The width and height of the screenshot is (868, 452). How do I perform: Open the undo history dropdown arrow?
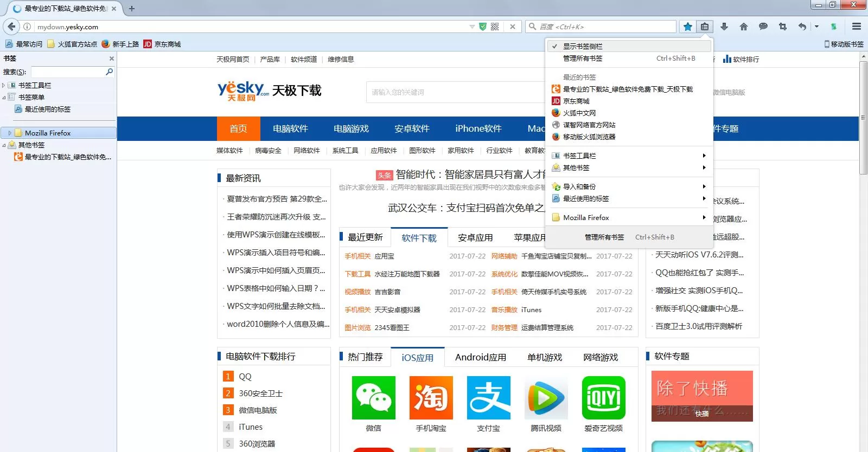point(816,27)
